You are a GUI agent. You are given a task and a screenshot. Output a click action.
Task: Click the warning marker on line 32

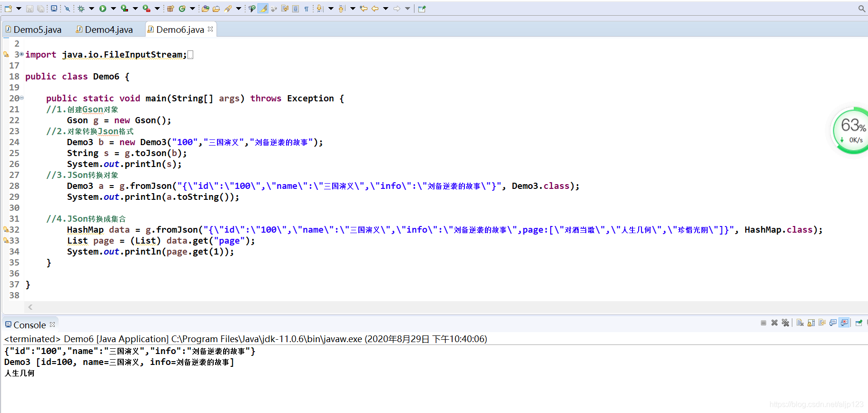6,230
